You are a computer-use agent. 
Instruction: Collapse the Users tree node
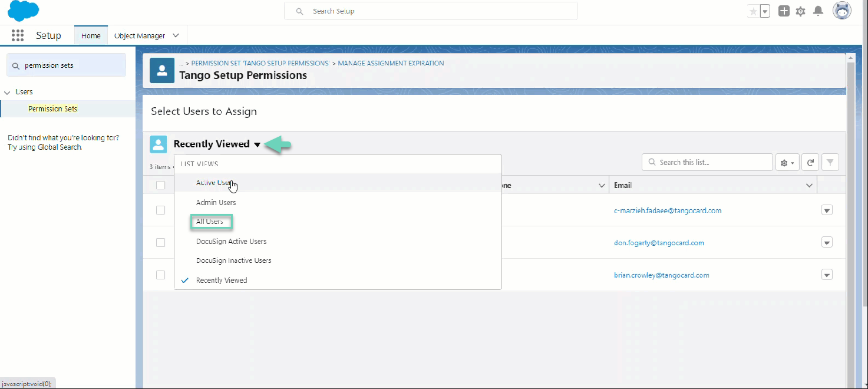point(7,93)
